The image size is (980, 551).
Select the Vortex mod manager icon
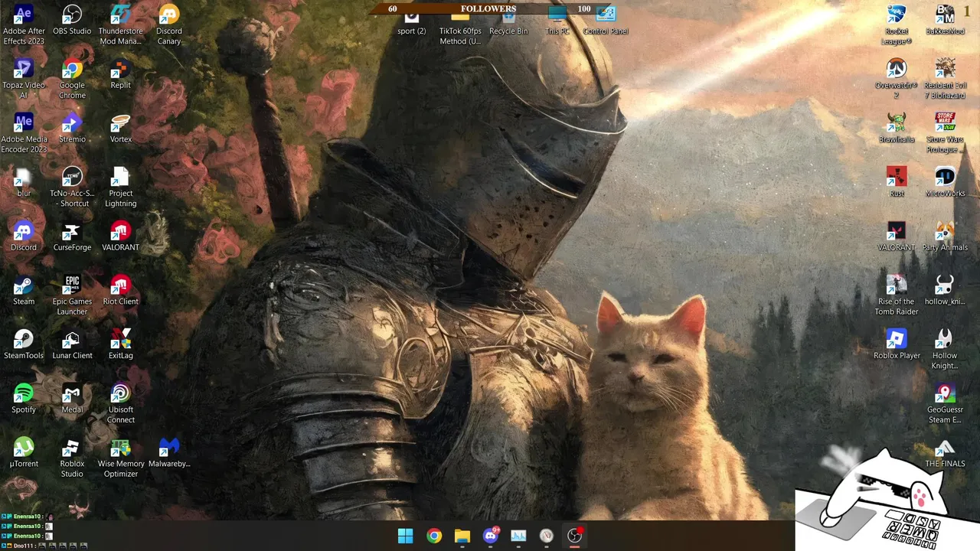point(120,128)
